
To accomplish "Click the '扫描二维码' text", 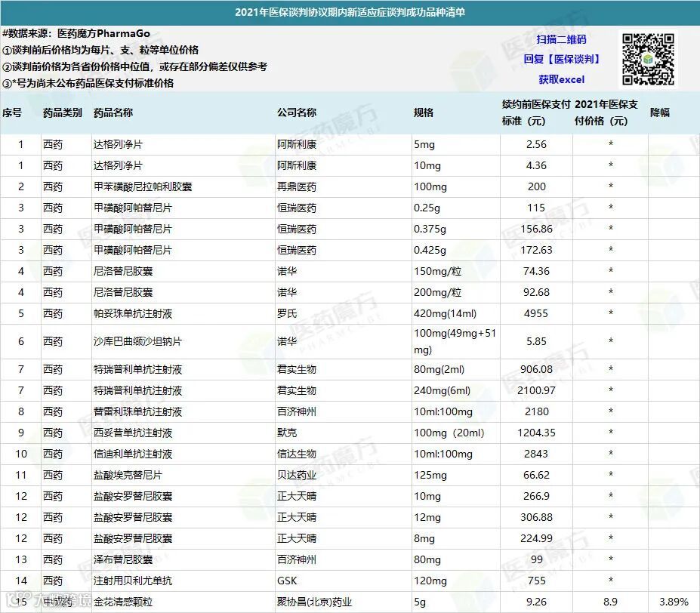I will point(561,39).
